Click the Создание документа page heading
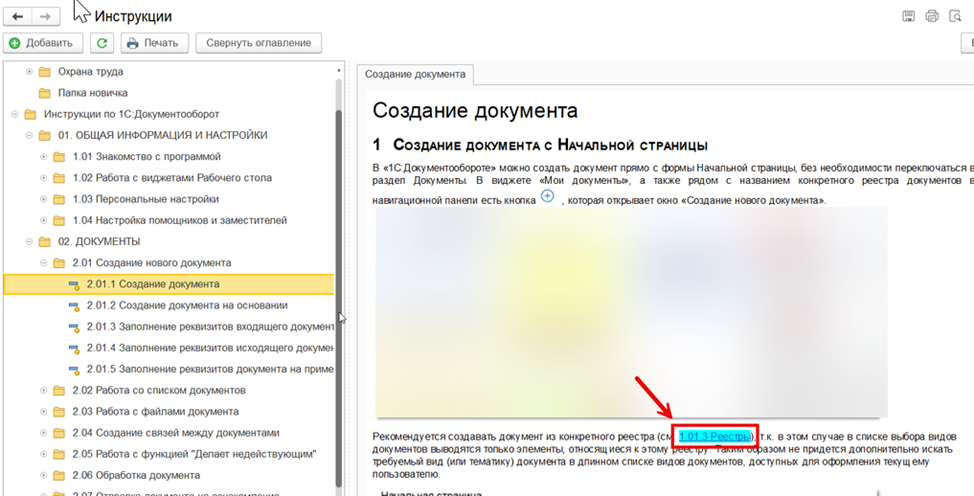974x496 pixels. [x=475, y=111]
